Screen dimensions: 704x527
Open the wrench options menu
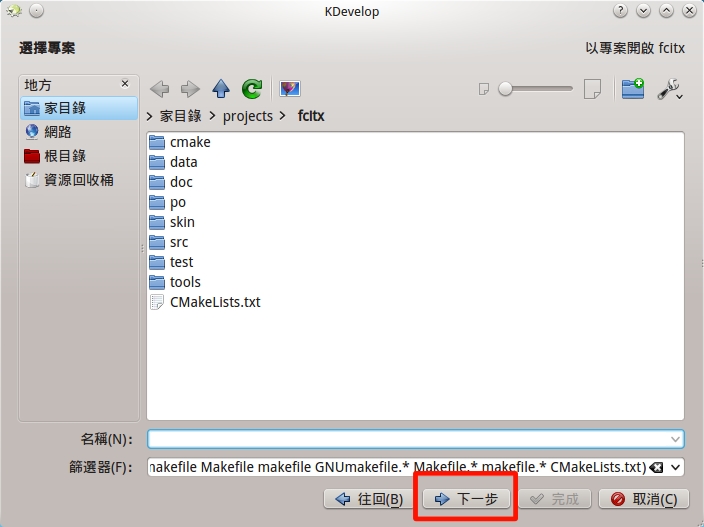(x=670, y=89)
